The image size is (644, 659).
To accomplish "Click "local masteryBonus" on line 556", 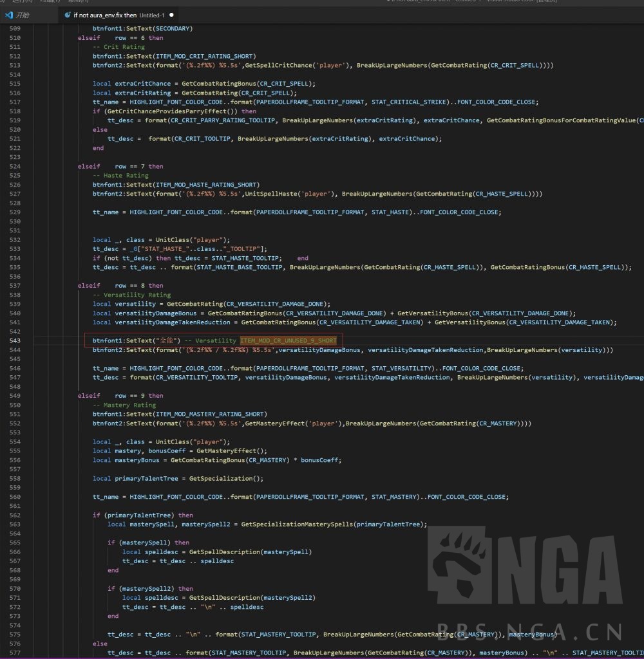I will (126, 460).
